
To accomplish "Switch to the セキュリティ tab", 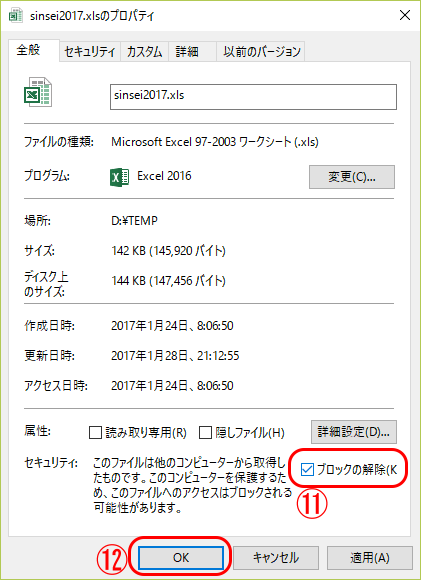I will point(90,52).
